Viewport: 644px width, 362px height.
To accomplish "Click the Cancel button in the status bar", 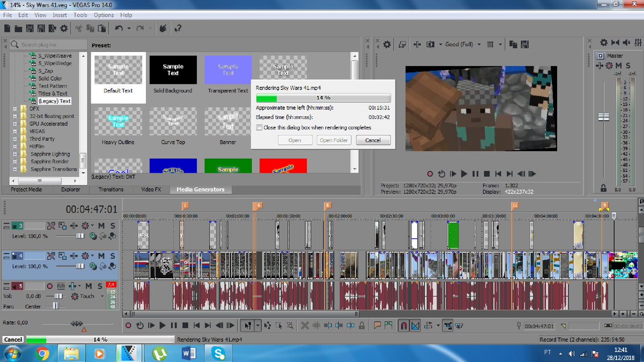I will [13, 339].
